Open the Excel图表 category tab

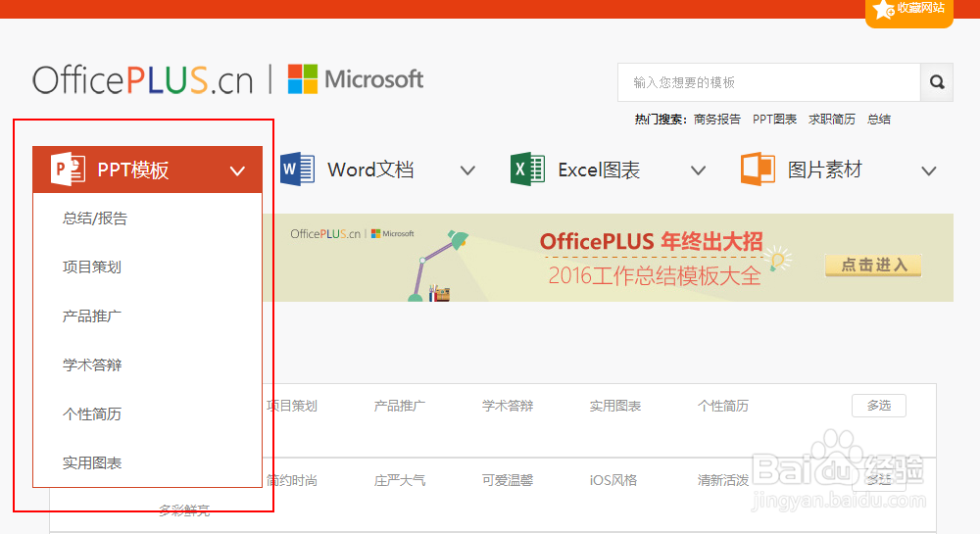pos(609,170)
